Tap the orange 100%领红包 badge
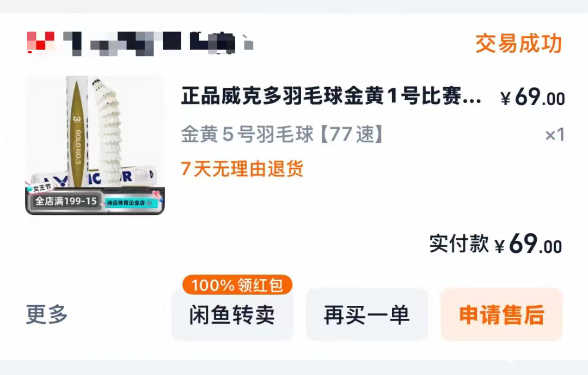Image resolution: width=588 pixels, height=375 pixels. (x=237, y=285)
